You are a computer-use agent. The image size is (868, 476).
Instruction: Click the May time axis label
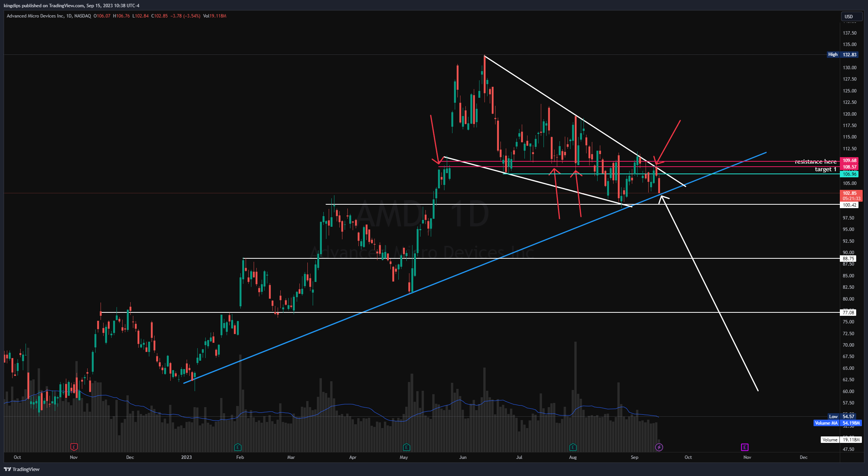tap(404, 457)
